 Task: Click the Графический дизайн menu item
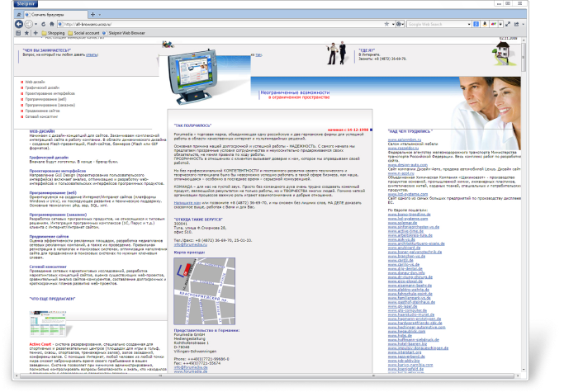42,87
